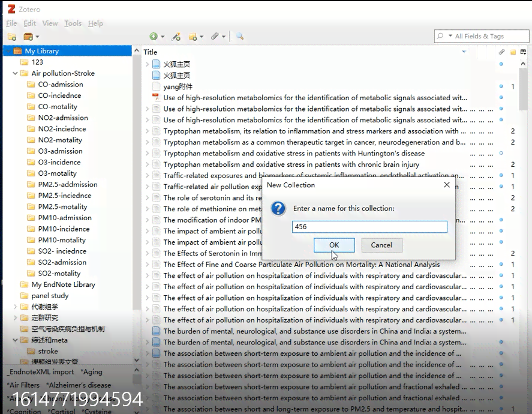The width and height of the screenshot is (532, 414).
Task: Click the Add Attachment paperclip icon
Action: (215, 37)
